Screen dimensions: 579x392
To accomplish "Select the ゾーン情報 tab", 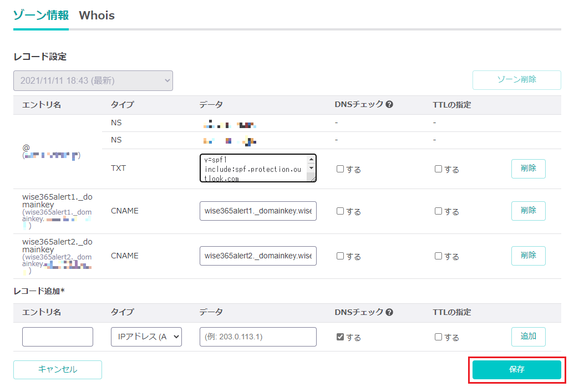I will point(40,16).
